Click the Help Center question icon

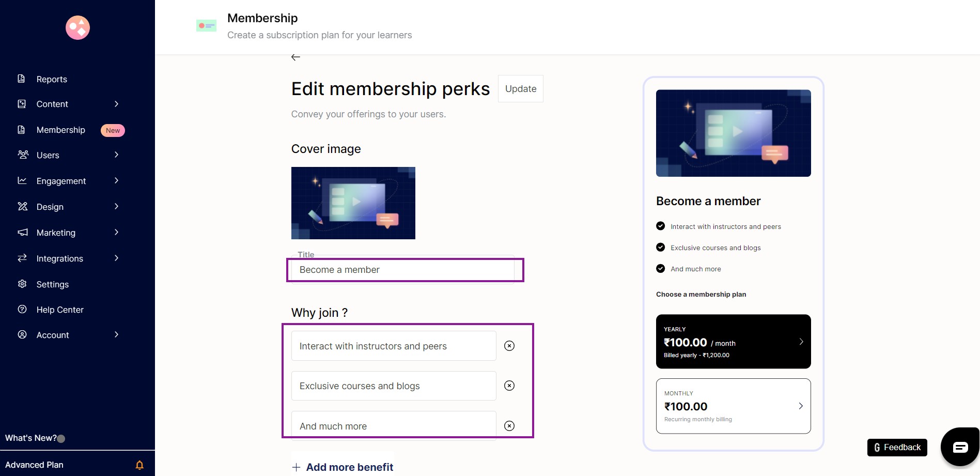click(x=22, y=309)
